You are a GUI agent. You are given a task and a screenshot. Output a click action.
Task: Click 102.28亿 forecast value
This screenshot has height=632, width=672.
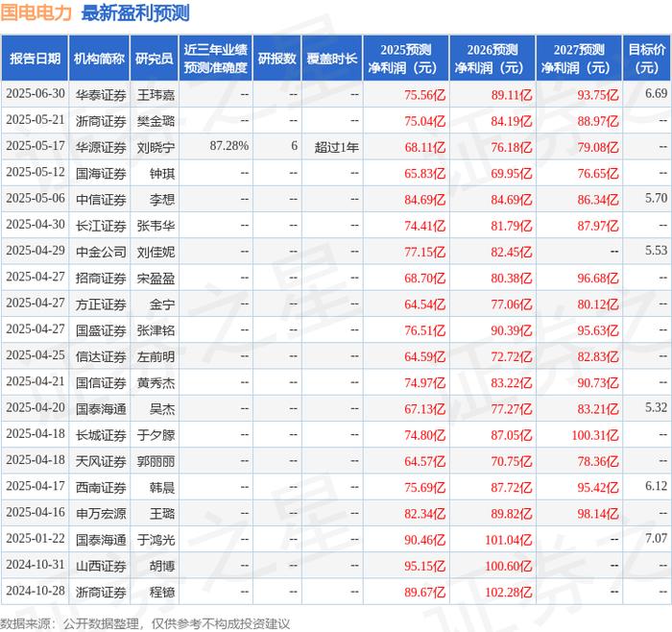coord(508,592)
